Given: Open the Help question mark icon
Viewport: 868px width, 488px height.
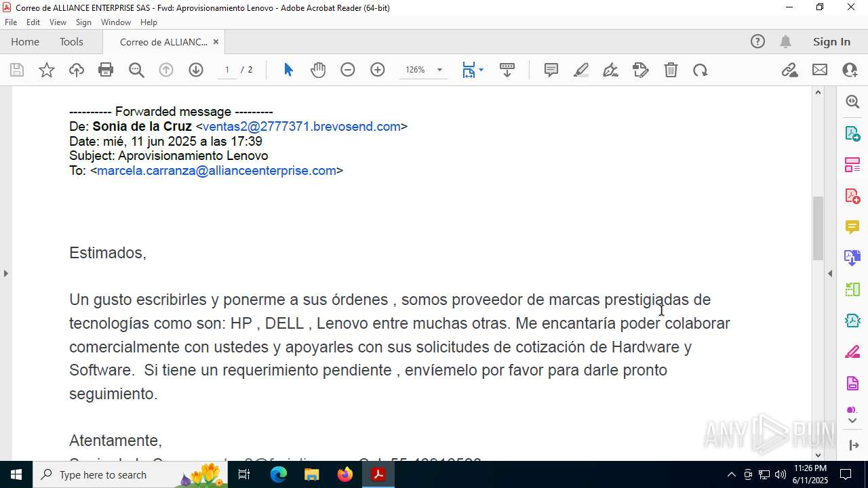Looking at the screenshot, I should click(x=757, y=41).
